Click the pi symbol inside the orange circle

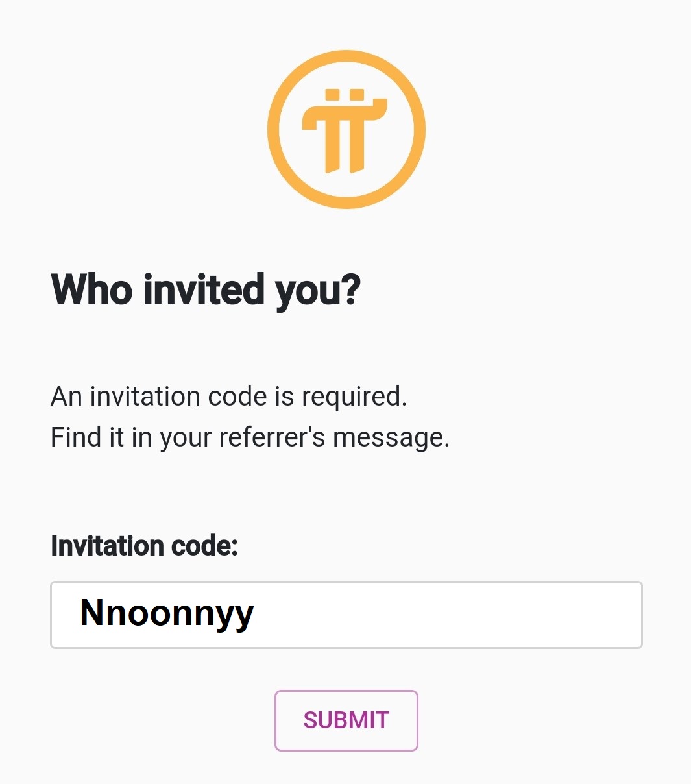click(345, 132)
